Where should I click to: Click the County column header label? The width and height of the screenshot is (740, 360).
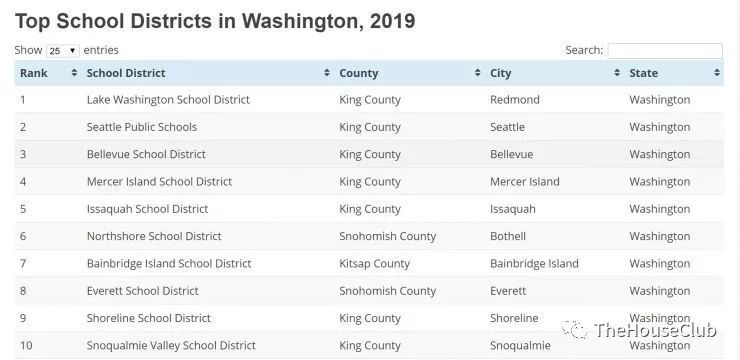(x=359, y=73)
